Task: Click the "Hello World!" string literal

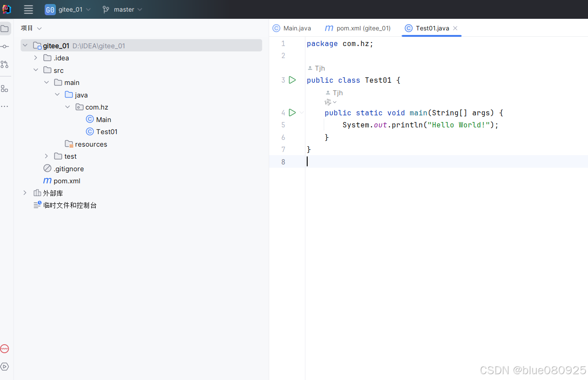Action: pyautogui.click(x=458, y=125)
